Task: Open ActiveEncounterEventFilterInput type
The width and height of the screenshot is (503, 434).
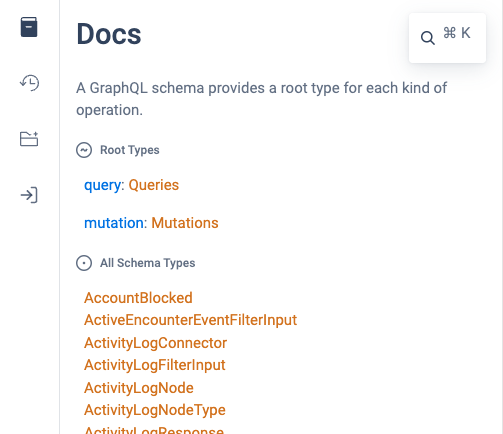Action: (x=190, y=320)
